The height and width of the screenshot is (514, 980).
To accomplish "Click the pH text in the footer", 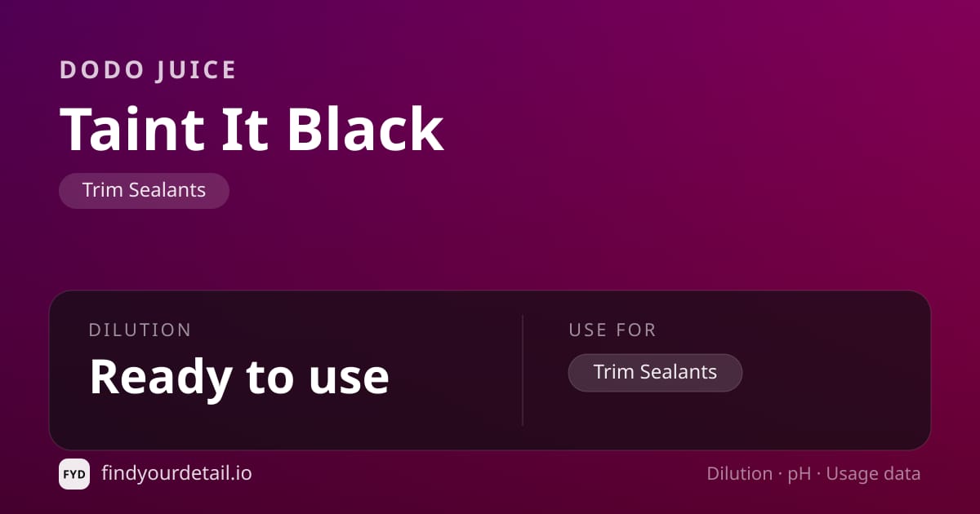I will click(x=800, y=475).
